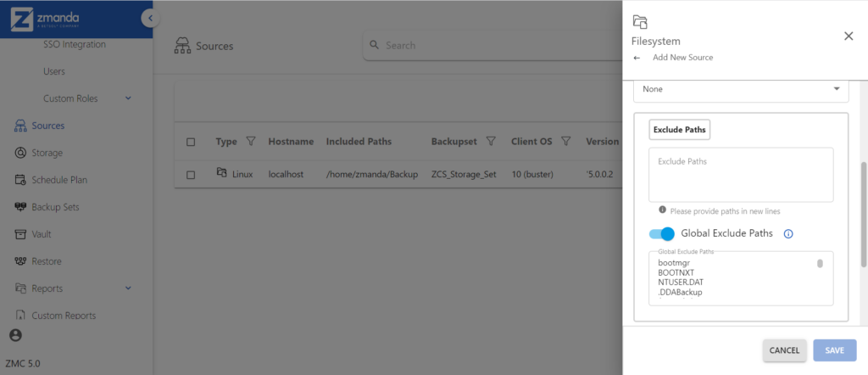Screen dimensions: 868x375
Task: Click the /home/zmanda/Backup path cell
Action: tap(372, 175)
